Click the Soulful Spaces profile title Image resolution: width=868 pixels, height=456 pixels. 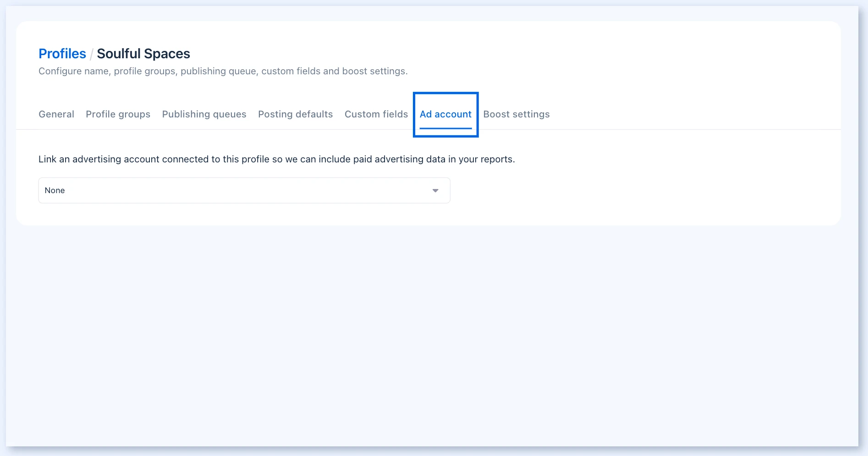coord(143,54)
